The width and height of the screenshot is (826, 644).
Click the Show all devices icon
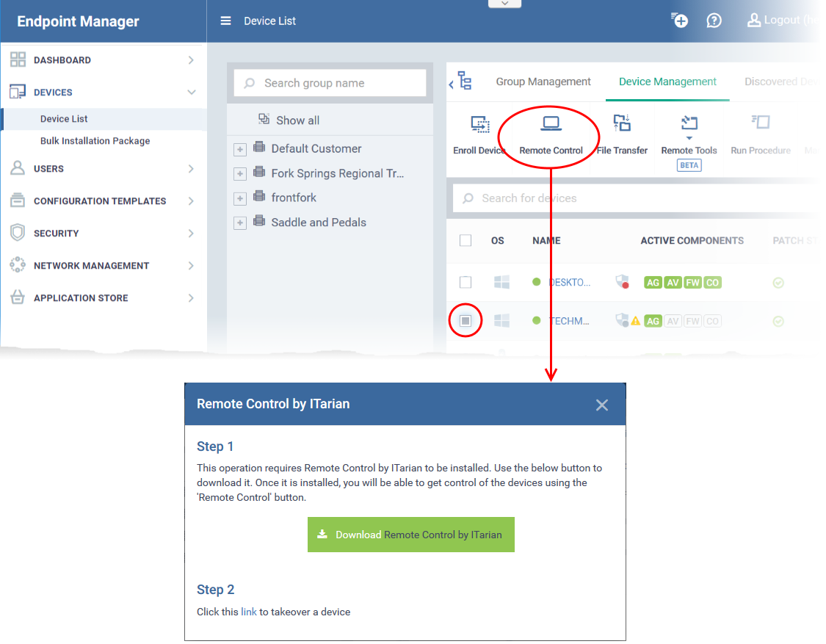pos(264,119)
